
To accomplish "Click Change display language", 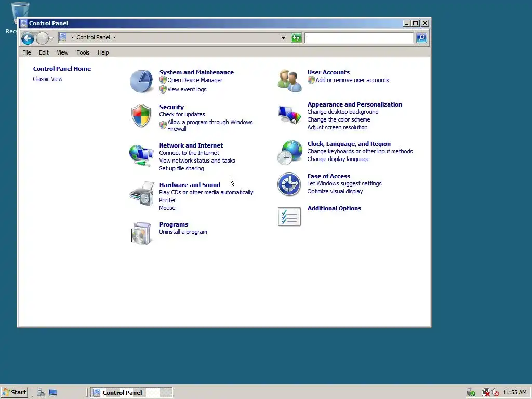I will 338,159.
